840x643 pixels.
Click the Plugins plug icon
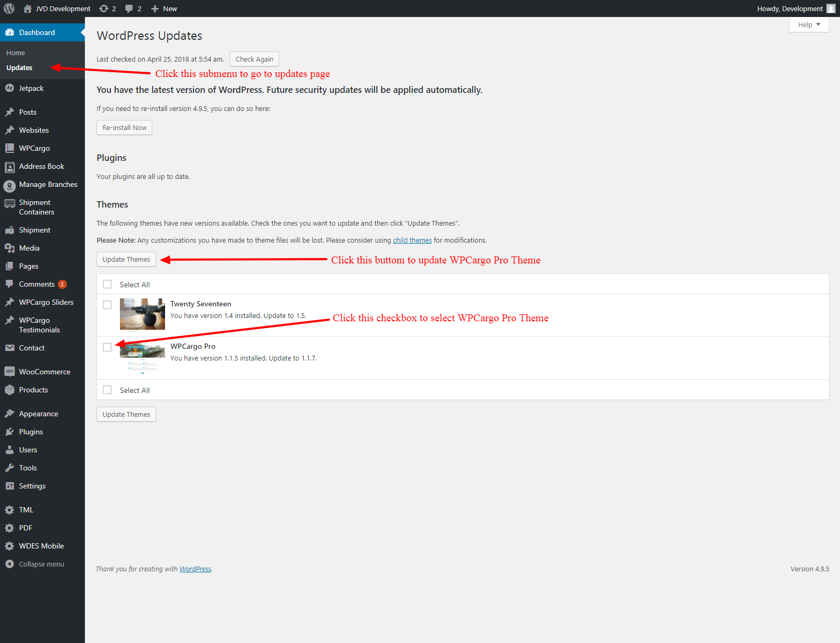click(10, 432)
